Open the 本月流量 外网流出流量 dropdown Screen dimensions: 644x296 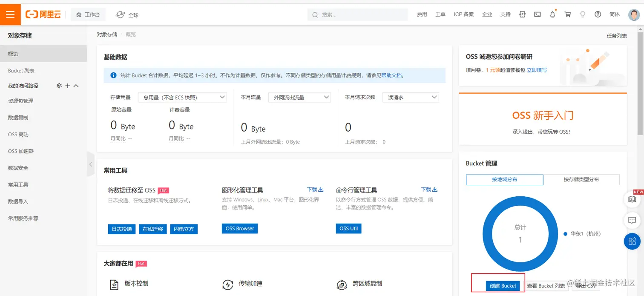pos(299,97)
